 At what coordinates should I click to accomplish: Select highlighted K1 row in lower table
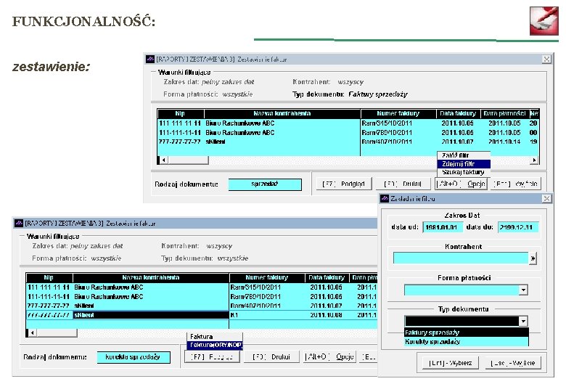pos(202,315)
